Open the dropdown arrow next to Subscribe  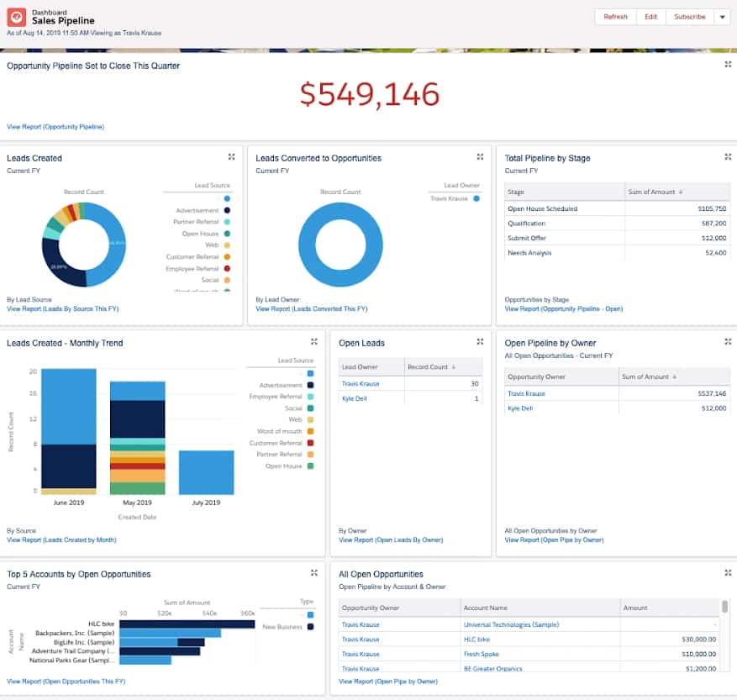[x=723, y=17]
